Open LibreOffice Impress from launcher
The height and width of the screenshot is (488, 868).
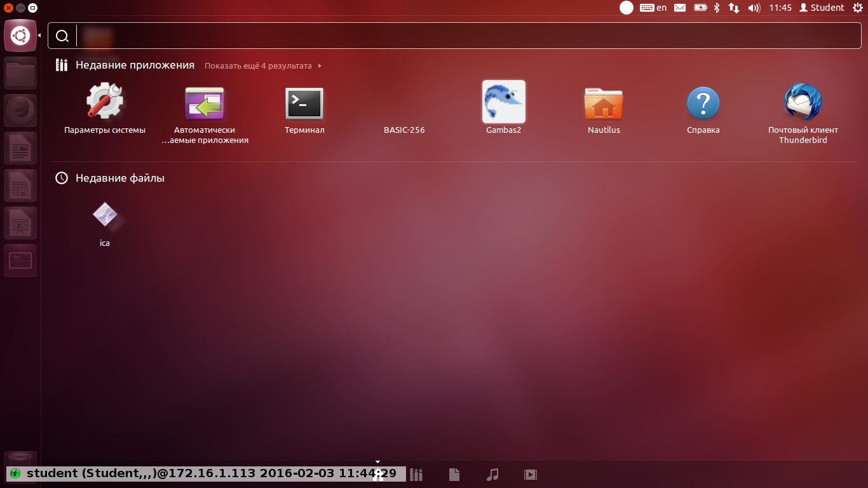pyautogui.click(x=20, y=223)
